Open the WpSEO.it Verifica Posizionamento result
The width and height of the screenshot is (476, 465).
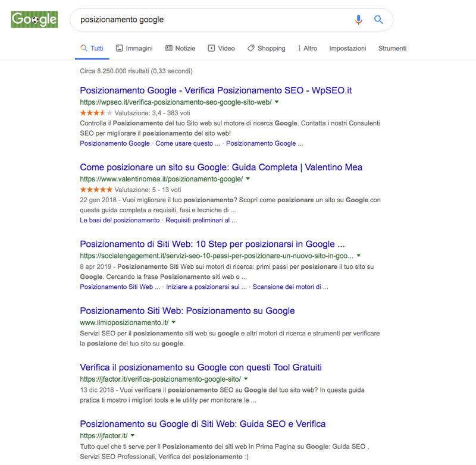point(215,90)
